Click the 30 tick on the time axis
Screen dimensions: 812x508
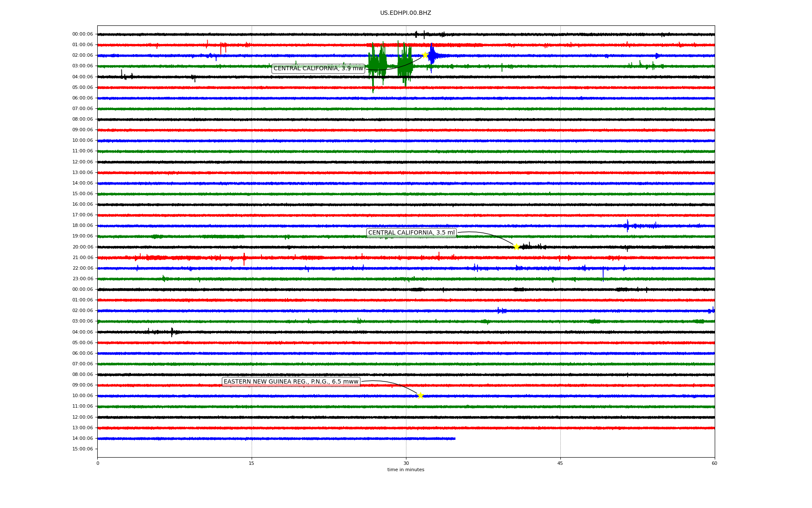406,463
